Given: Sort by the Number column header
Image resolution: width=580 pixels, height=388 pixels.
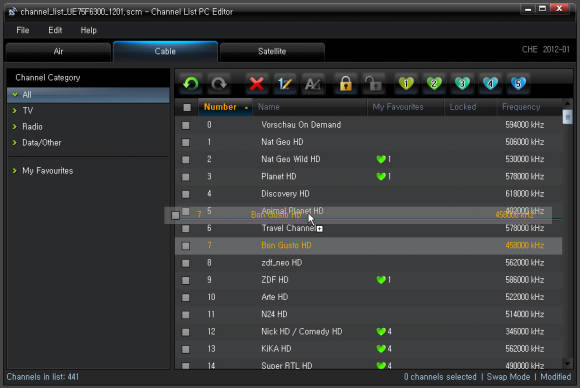Looking at the screenshot, I should pos(225,107).
